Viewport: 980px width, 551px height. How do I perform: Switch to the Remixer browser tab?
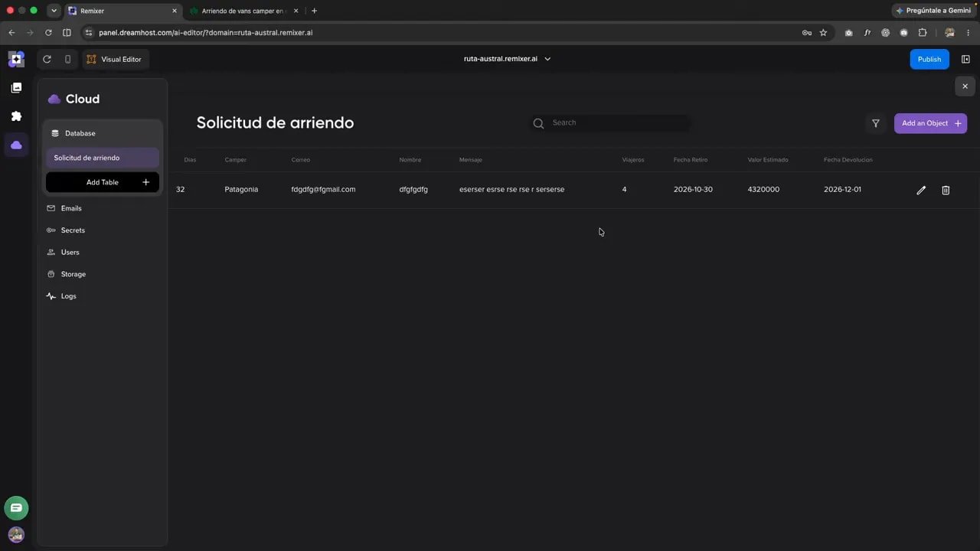(122, 11)
